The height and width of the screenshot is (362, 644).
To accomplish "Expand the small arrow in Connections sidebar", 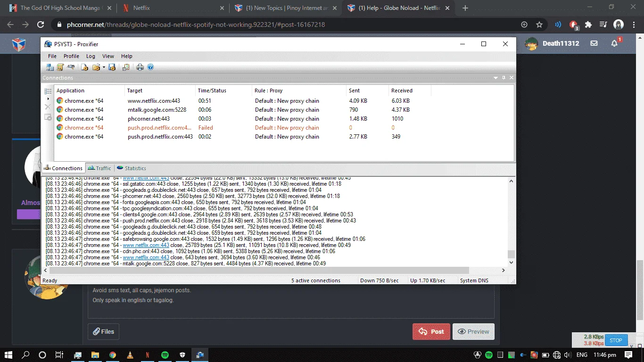I will pos(48,99).
